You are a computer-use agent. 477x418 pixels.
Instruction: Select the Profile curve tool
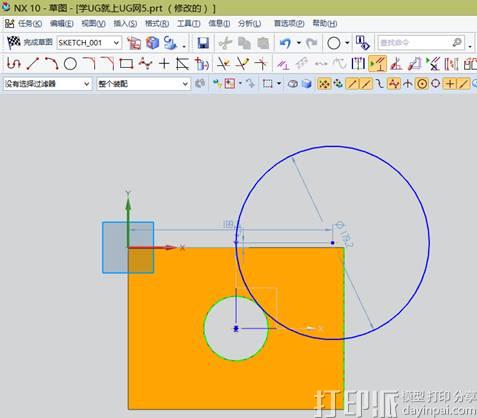point(14,63)
